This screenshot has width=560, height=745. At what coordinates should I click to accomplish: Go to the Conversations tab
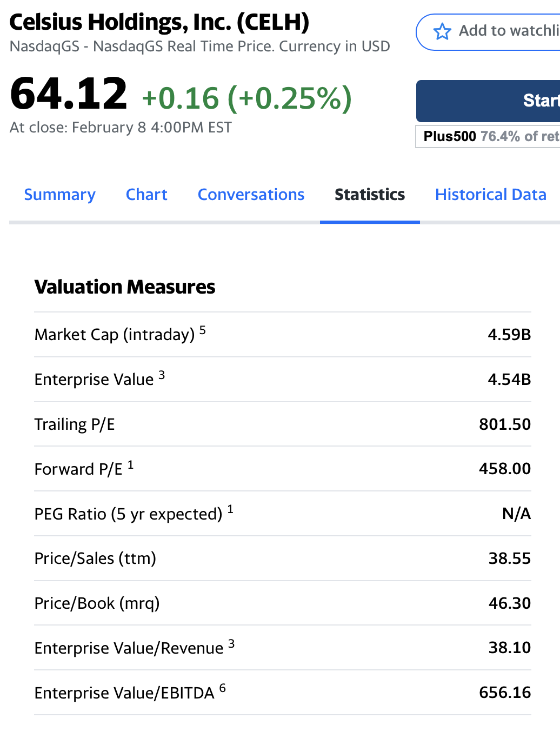tap(251, 195)
